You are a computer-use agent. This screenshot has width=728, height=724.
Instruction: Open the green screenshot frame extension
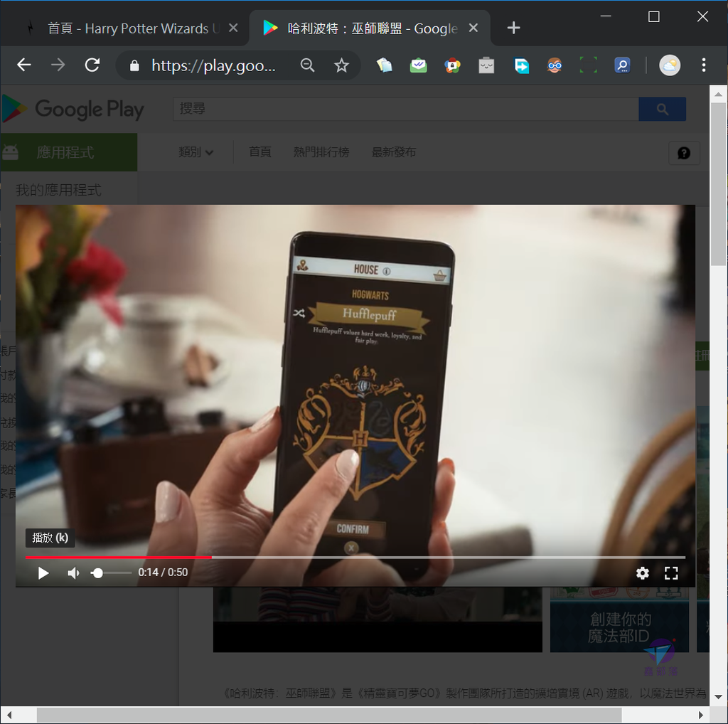(588, 65)
